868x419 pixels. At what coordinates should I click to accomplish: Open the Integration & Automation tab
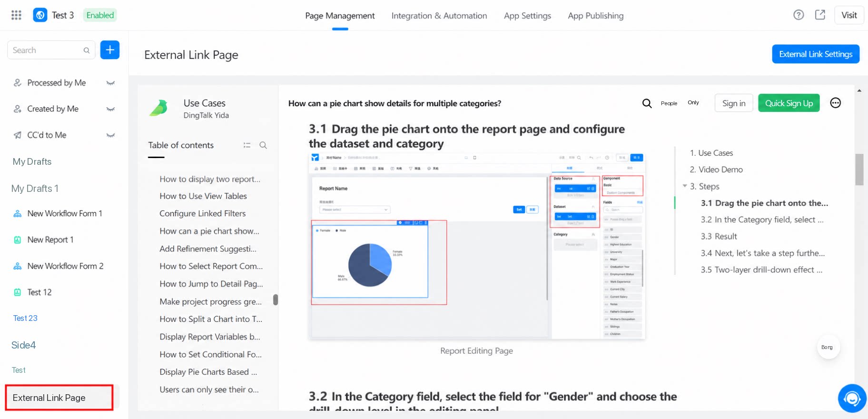pyautogui.click(x=439, y=16)
